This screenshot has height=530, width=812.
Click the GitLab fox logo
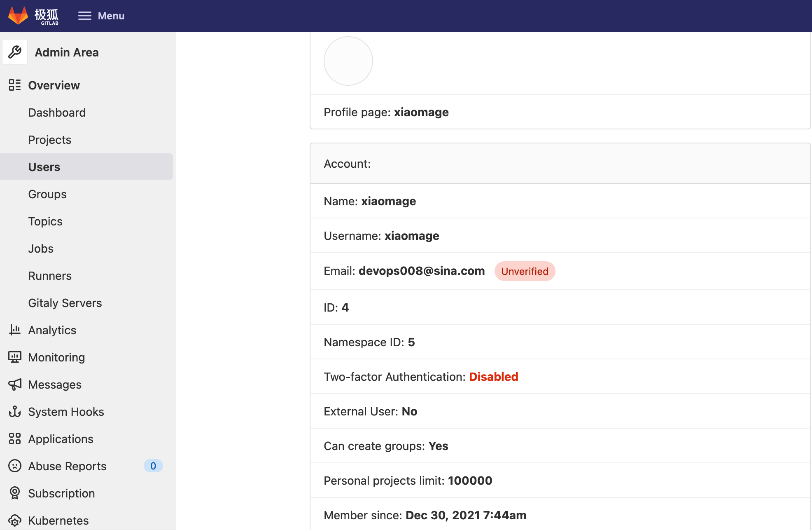tap(18, 16)
